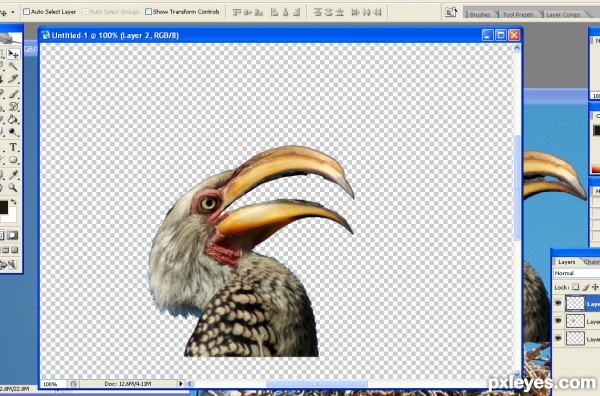The height and width of the screenshot is (396, 600).
Task: Open the Move tool preset picker arrow
Action: click(x=13, y=12)
